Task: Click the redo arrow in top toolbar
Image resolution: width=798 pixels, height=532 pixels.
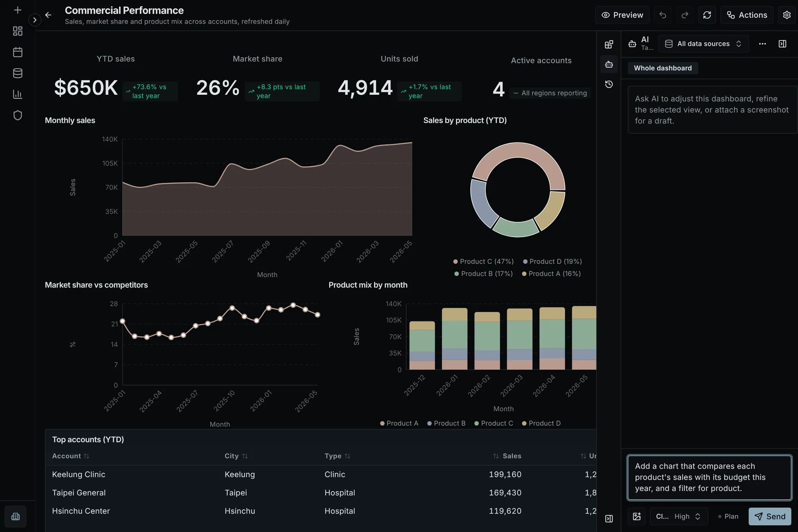Action: [x=685, y=15]
